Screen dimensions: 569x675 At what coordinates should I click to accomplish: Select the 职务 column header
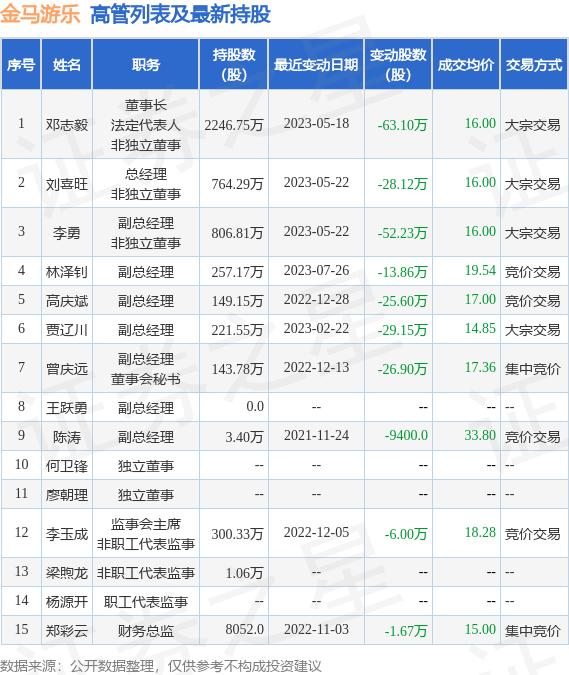[145, 65]
